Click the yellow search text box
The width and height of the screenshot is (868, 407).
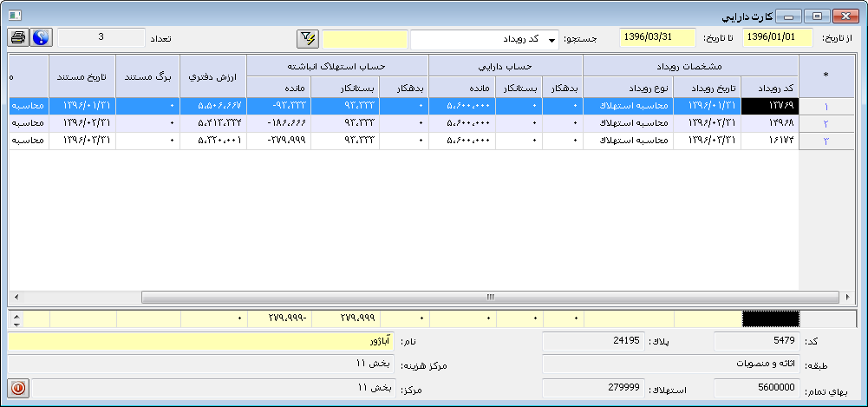(x=365, y=39)
